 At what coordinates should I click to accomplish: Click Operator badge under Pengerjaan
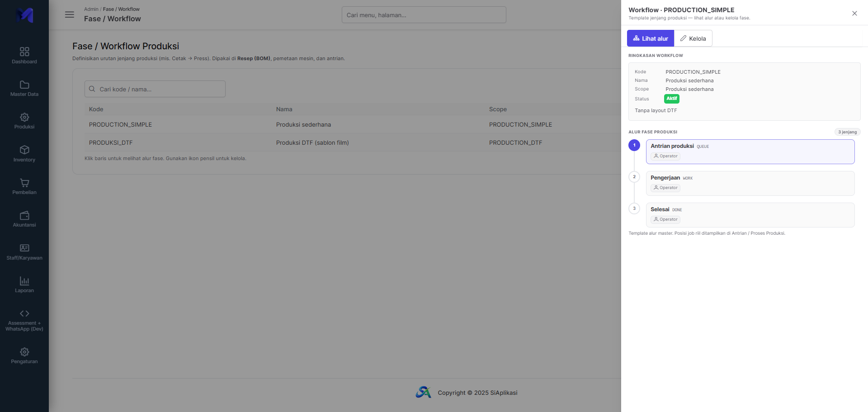pyautogui.click(x=665, y=188)
